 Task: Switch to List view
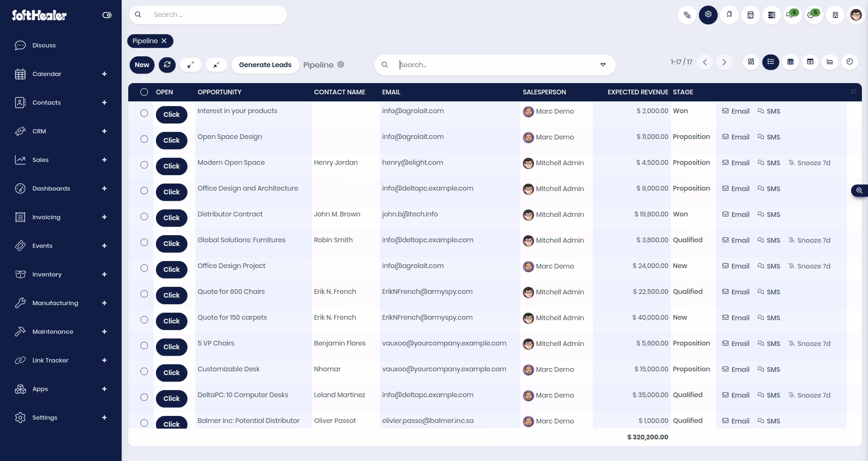pos(771,62)
